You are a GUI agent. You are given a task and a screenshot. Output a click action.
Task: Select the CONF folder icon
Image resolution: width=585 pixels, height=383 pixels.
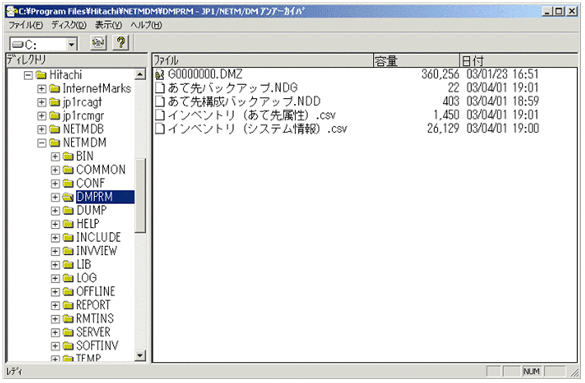68,183
